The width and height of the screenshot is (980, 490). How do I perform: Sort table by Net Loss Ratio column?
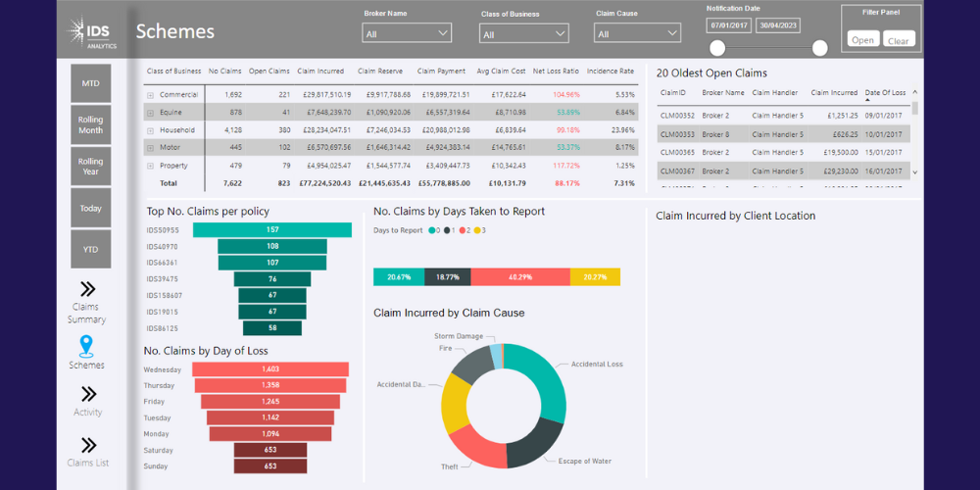tap(556, 72)
